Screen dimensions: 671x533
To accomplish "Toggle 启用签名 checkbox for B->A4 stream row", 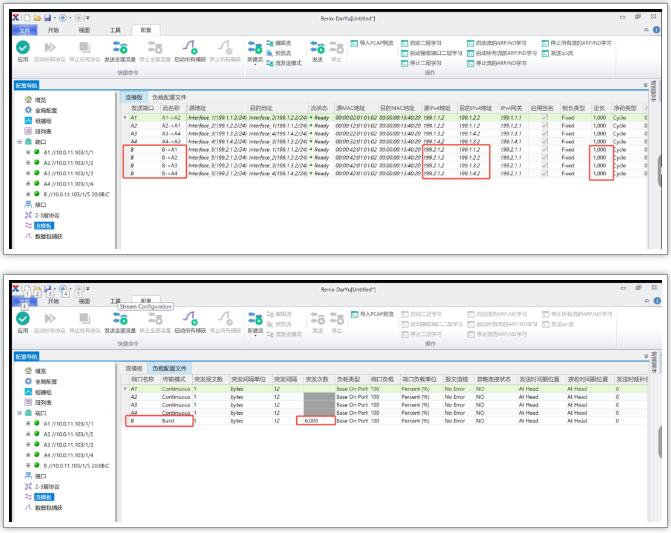I will [x=544, y=173].
